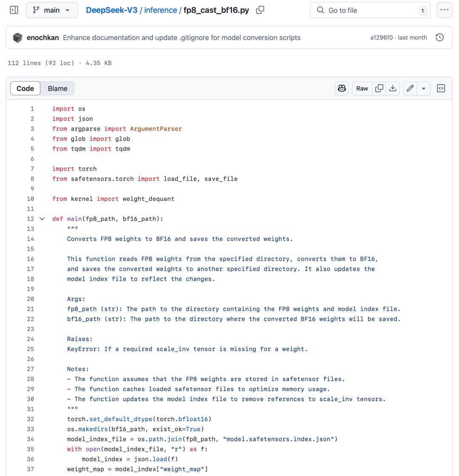The image size is (459, 476).
Task: Copy file path to clipboard
Action: (260, 10)
